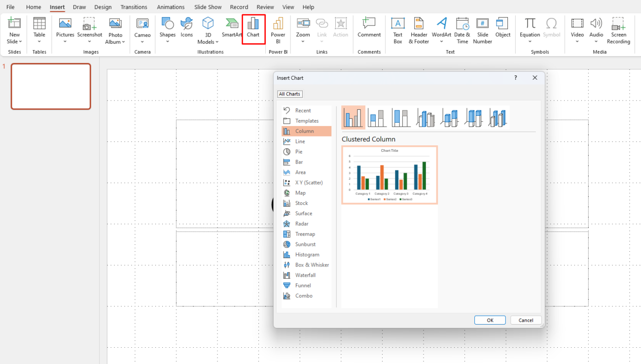
Task: Switch to the Home tab
Action: click(34, 7)
